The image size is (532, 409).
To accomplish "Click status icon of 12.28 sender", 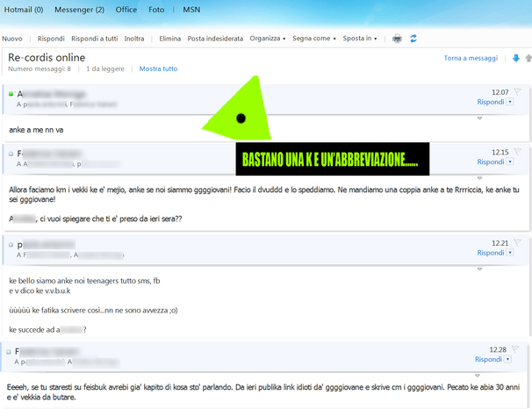I will (9, 352).
